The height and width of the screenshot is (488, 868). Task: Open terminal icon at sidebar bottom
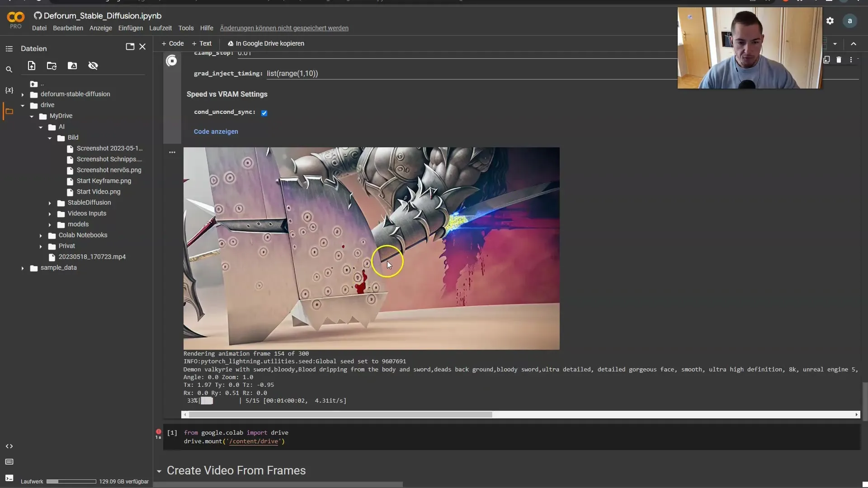(x=9, y=478)
